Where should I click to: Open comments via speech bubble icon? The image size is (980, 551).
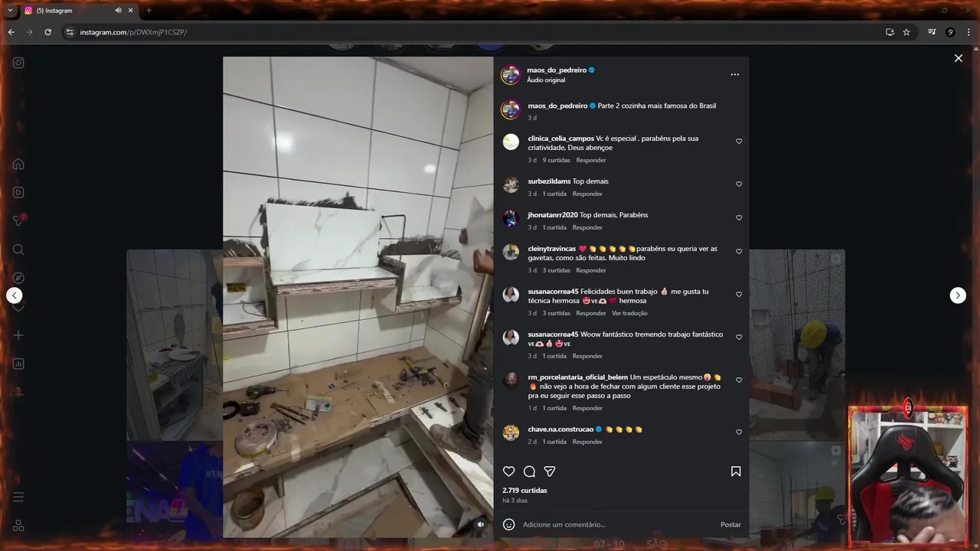(529, 471)
